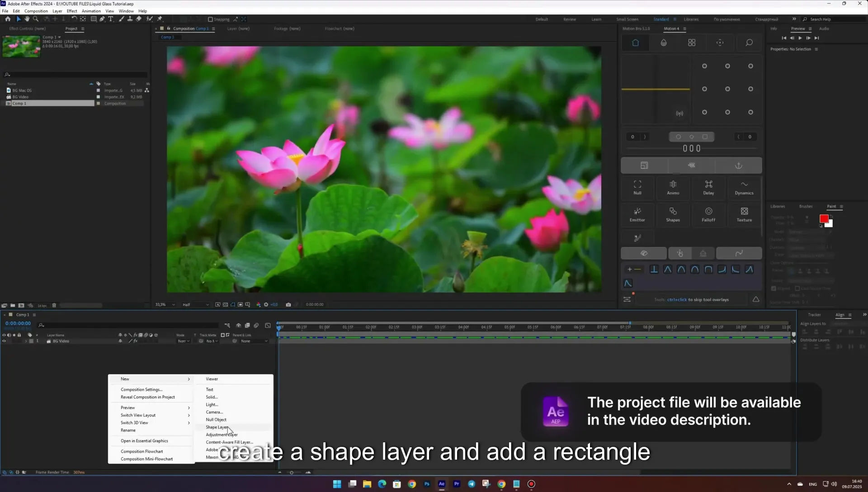Select the Eraser tool
Image resolution: width=868 pixels, height=492 pixels.
139,19
